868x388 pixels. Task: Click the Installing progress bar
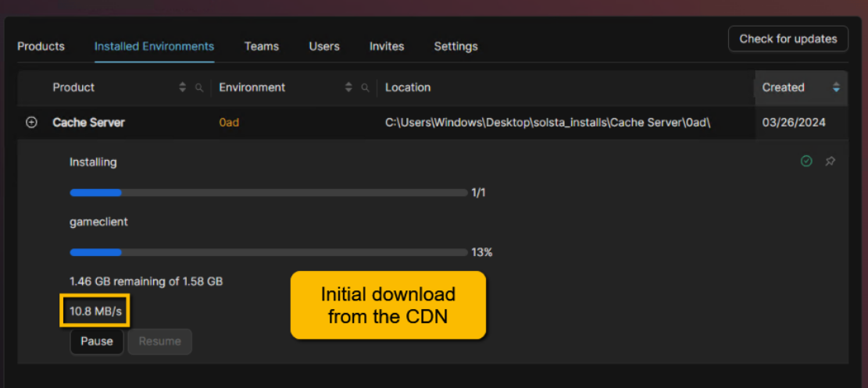pyautogui.click(x=269, y=193)
